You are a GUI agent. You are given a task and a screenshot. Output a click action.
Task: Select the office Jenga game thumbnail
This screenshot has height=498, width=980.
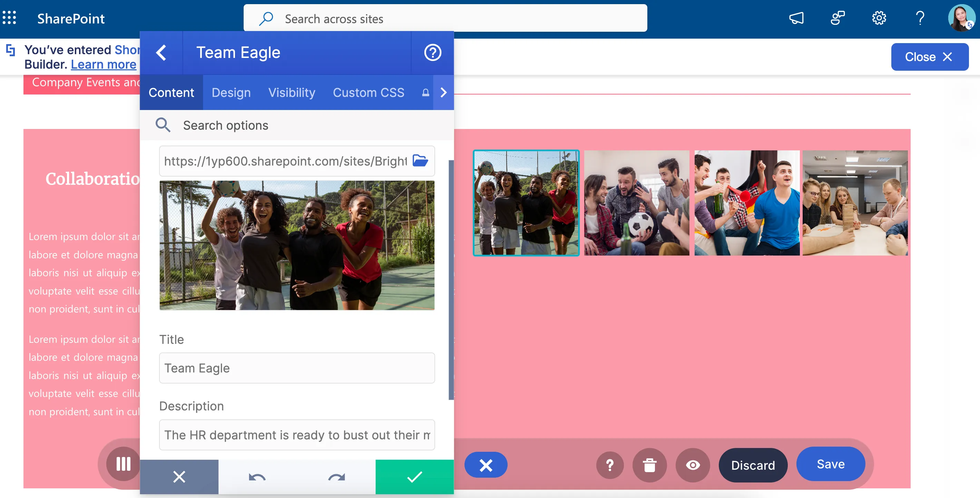coord(855,203)
